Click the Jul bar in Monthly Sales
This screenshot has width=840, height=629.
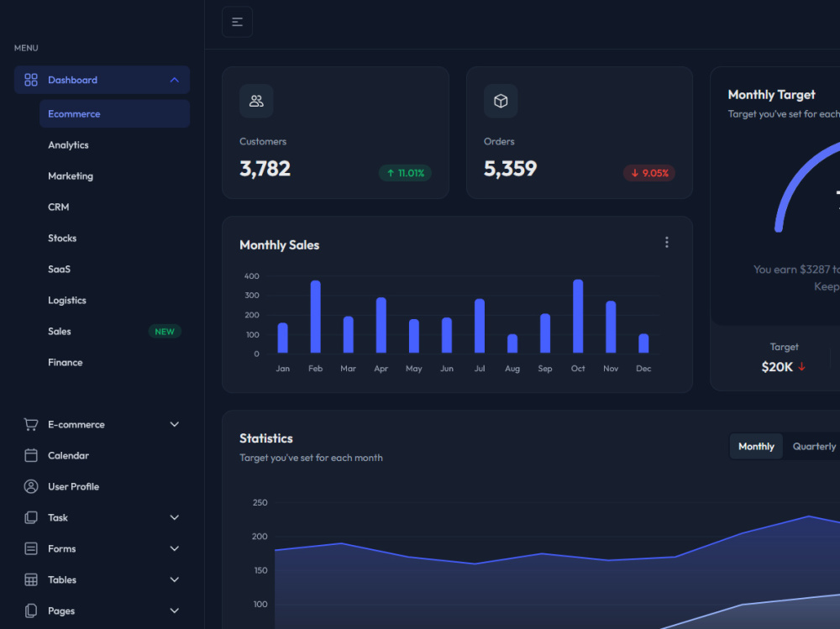click(480, 326)
